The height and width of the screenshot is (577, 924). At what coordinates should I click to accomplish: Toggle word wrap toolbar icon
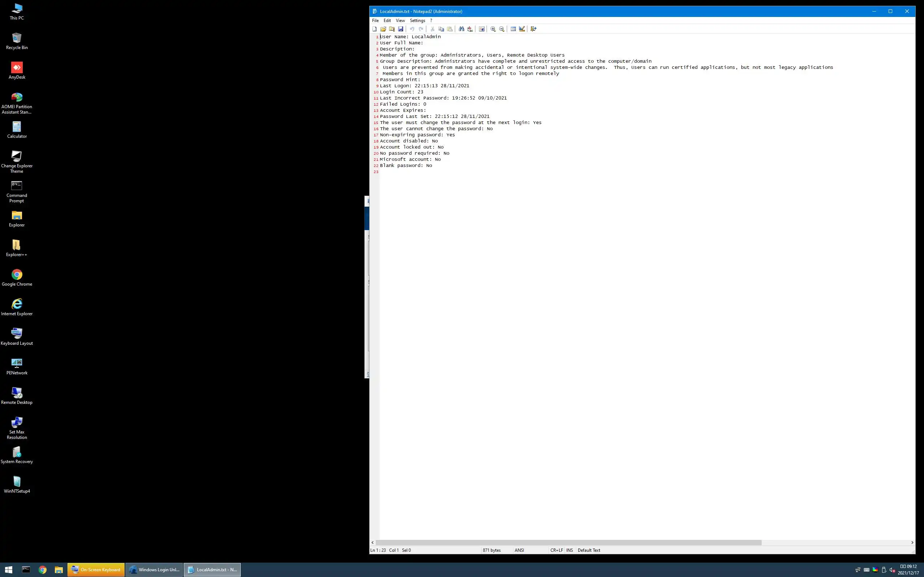(481, 29)
